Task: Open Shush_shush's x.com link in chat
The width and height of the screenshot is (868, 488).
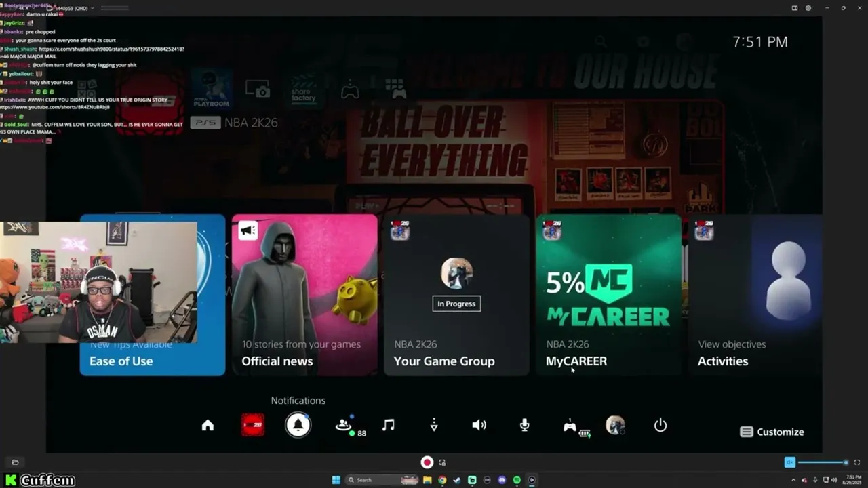Action: [112, 49]
